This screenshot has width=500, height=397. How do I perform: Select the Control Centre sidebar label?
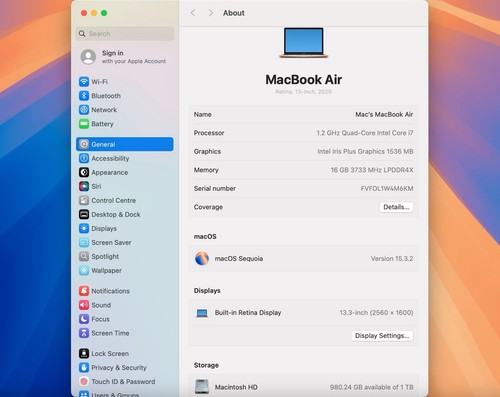click(114, 200)
